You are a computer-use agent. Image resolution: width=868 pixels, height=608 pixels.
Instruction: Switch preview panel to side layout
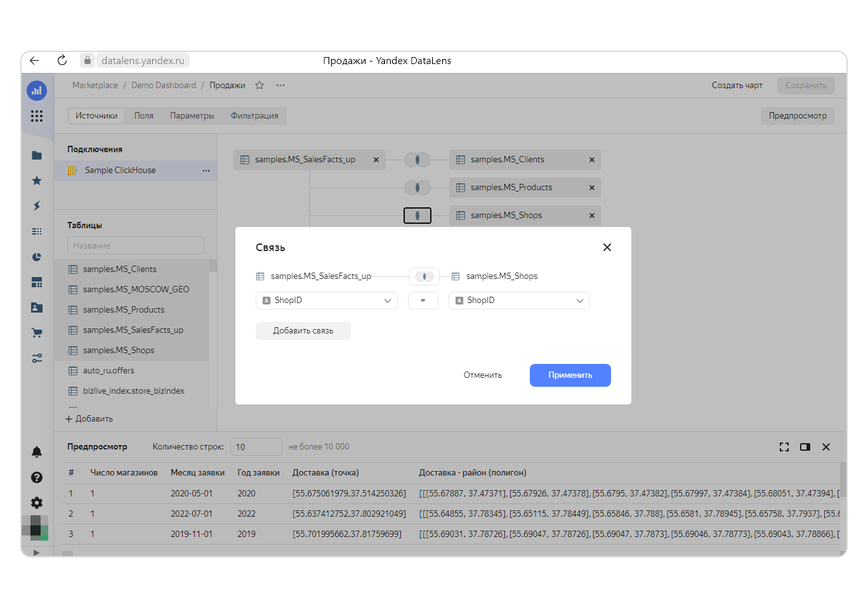805,447
